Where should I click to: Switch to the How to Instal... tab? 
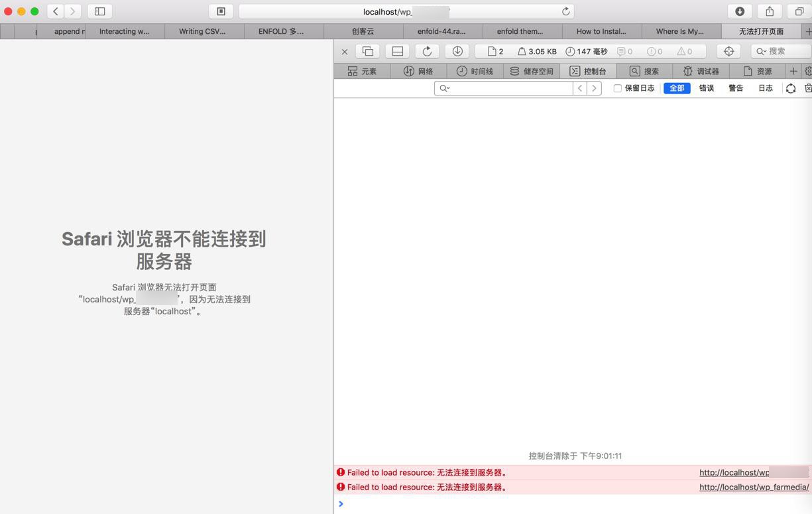coord(602,31)
